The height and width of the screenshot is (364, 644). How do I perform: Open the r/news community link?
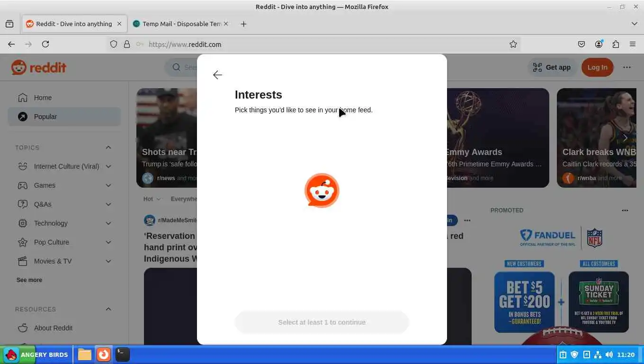[166, 178]
